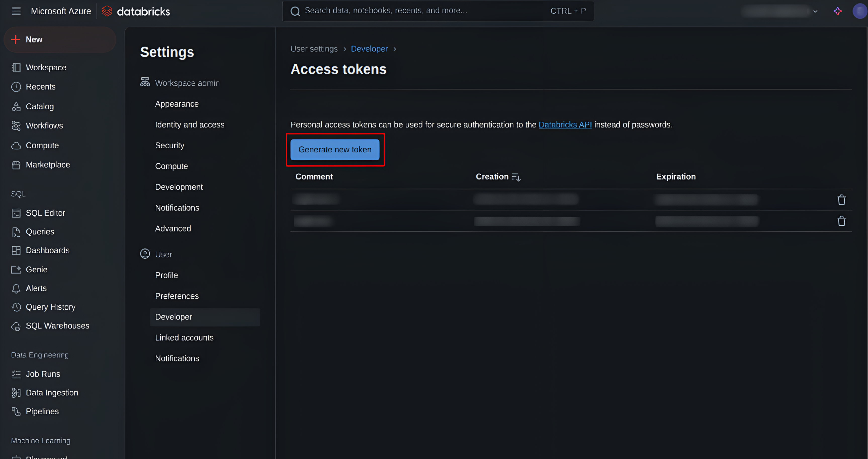Click the Genie sparkle icon

pos(16,269)
